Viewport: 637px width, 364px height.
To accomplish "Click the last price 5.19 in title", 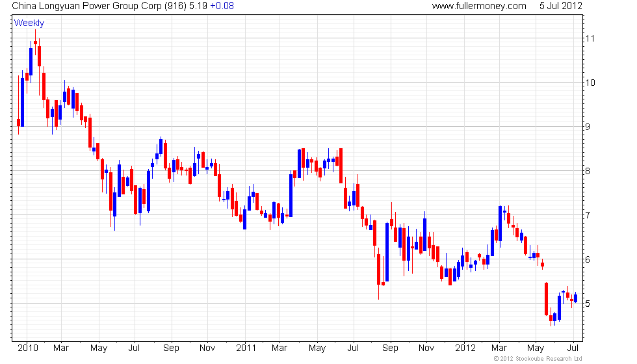I will click(198, 6).
